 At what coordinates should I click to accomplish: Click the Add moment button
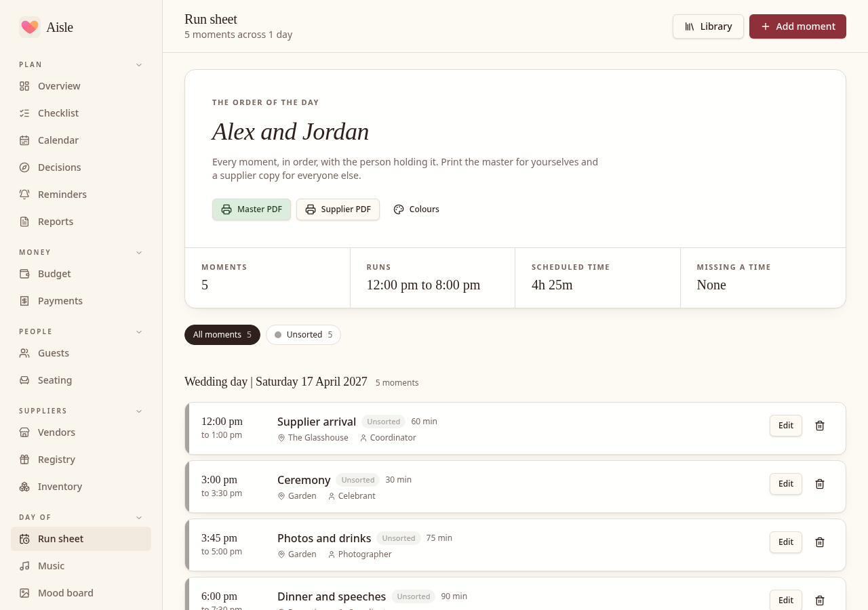pos(797,26)
